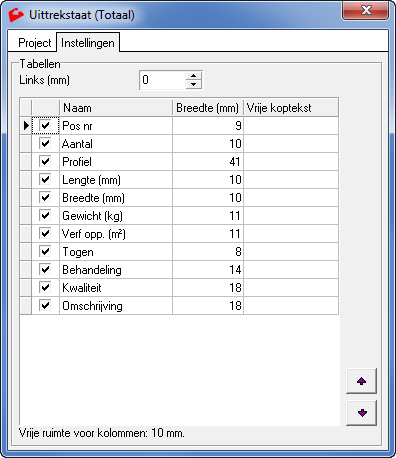Click the move up arrow button
Image resolution: width=396 pixels, height=458 pixels.
361,381
